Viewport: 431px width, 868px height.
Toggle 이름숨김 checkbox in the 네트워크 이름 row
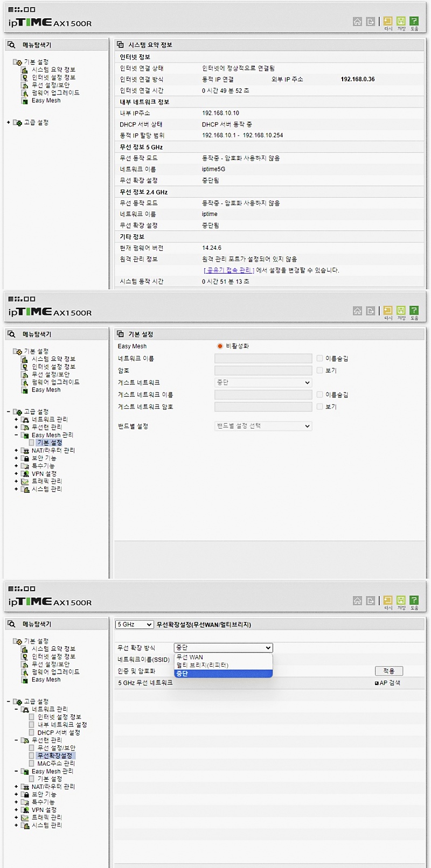click(320, 358)
